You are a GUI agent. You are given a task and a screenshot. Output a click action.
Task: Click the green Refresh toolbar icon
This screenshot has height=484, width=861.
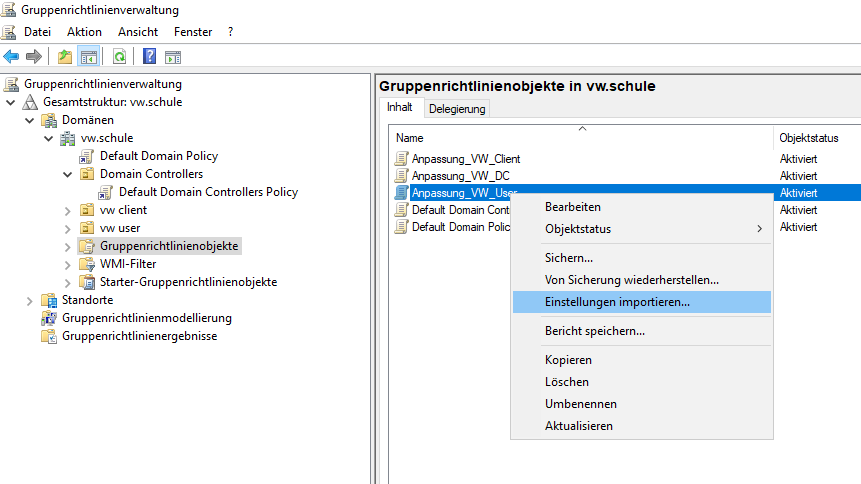119,57
